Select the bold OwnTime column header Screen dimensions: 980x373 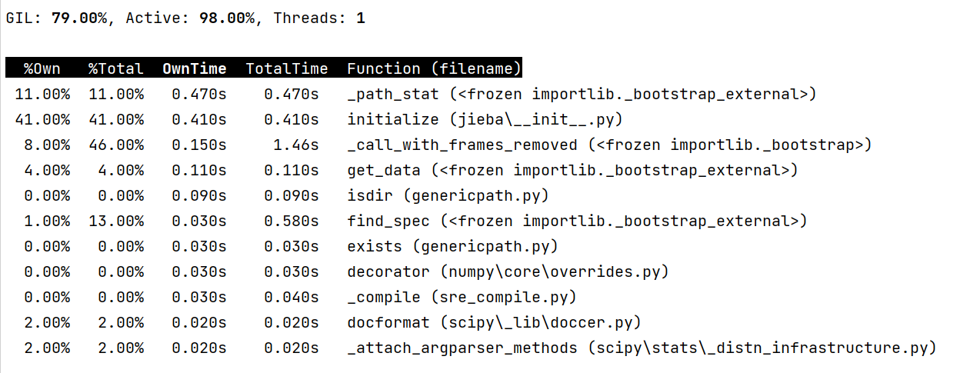tap(194, 68)
